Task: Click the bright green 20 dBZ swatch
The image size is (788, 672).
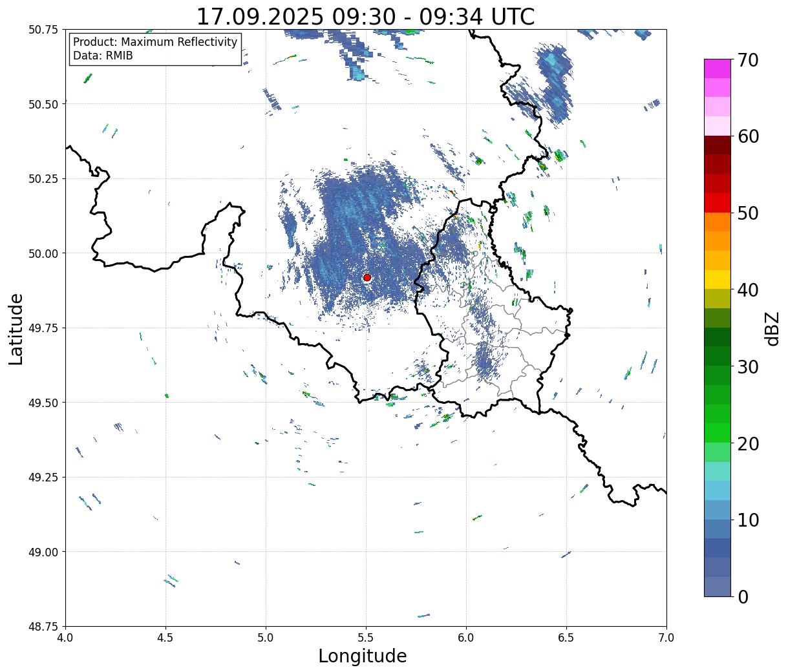Action: (717, 433)
